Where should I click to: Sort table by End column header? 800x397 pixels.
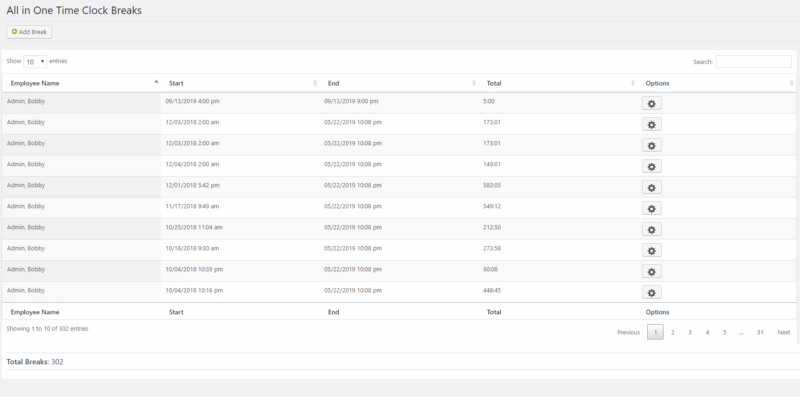point(399,83)
